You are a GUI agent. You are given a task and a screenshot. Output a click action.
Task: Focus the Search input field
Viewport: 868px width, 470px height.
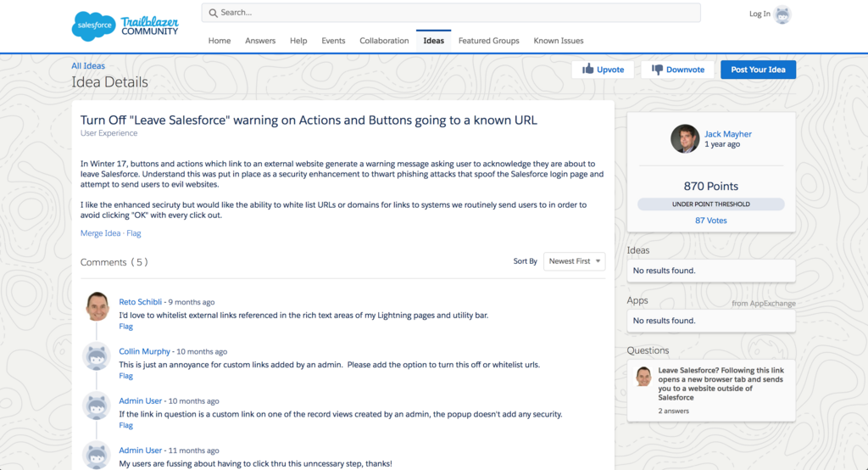pos(451,13)
